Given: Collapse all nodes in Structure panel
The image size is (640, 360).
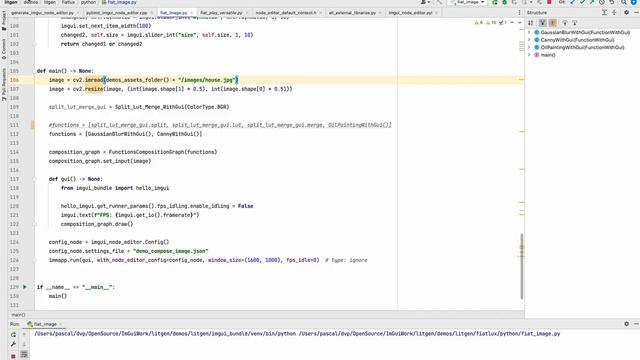Looking at the screenshot, I should (x=614, y=13).
